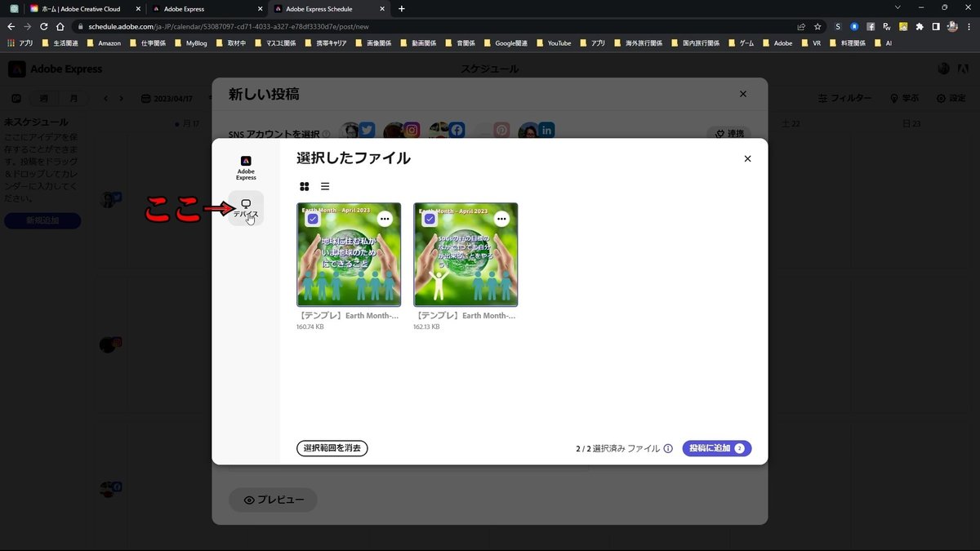
Task: Open the 生活関連 bookmark folder
Action: tap(59, 42)
